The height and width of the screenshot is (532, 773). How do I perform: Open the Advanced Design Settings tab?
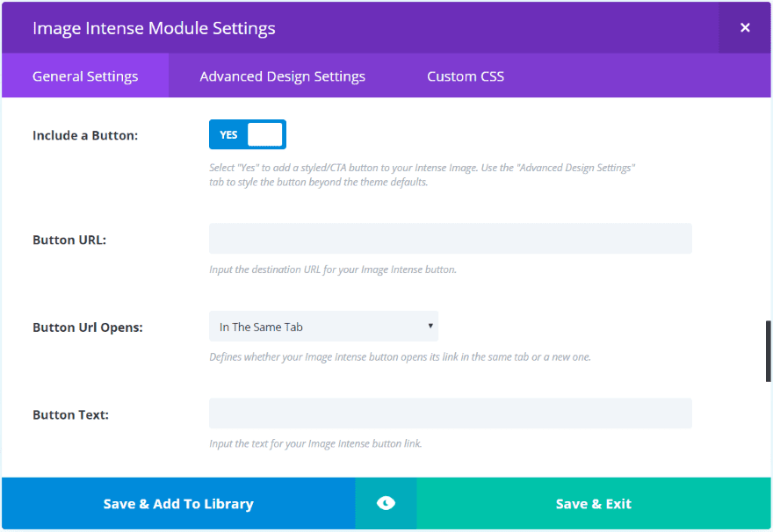(282, 76)
